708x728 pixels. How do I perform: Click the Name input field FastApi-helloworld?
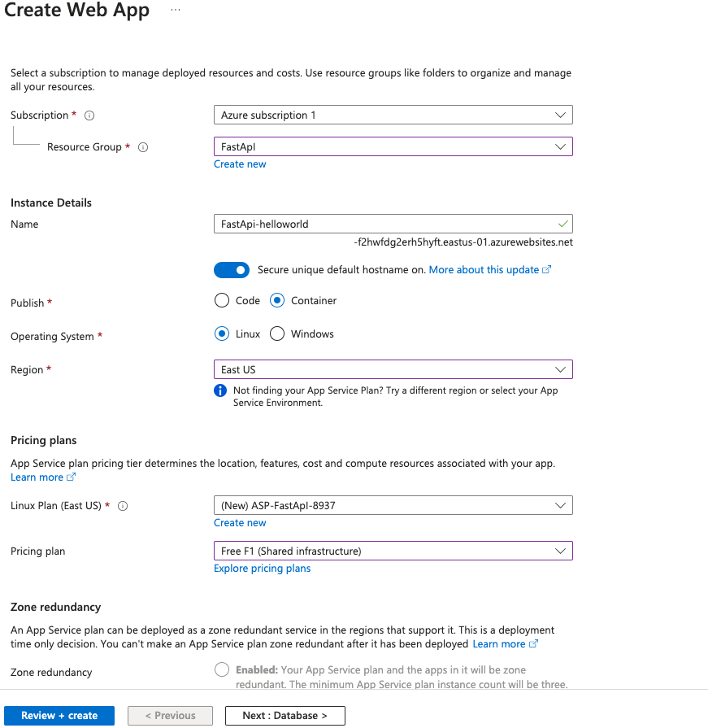point(393,224)
